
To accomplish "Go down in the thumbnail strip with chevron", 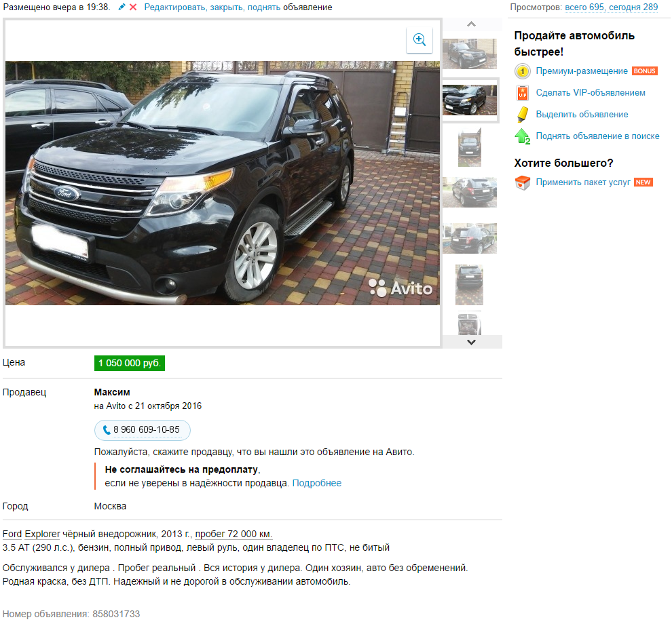I will tap(472, 343).
